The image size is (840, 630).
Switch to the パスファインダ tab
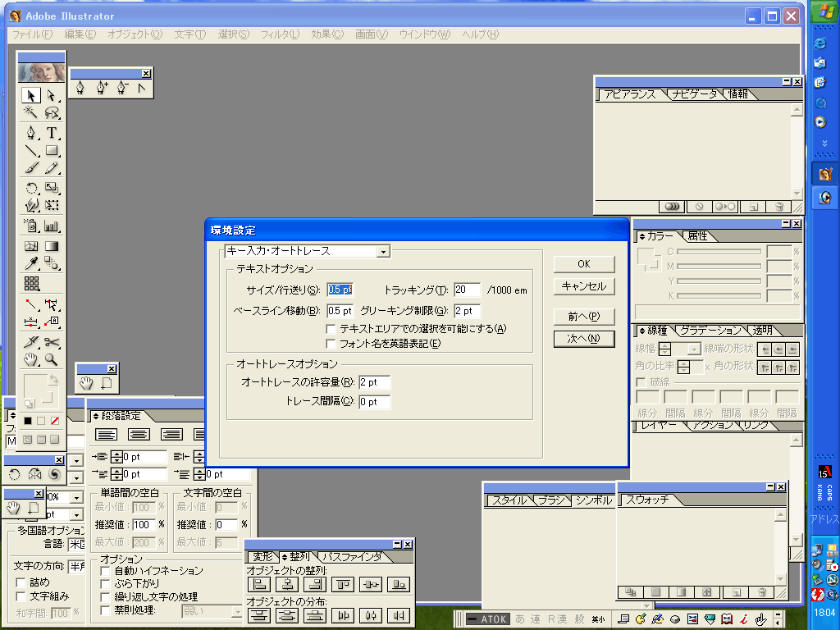(351, 557)
